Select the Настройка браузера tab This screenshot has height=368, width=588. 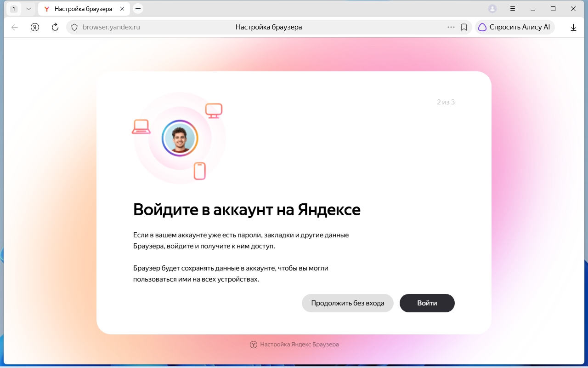point(84,9)
